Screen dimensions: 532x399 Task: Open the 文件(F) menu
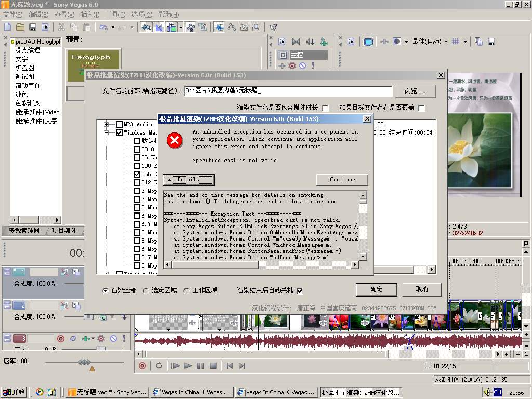(x=12, y=14)
